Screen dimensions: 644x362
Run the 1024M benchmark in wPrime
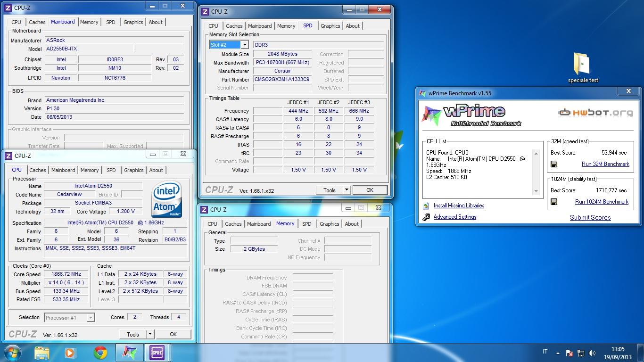(x=602, y=202)
